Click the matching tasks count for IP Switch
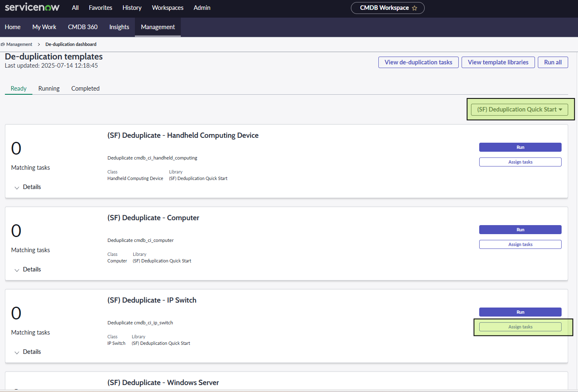 16,313
